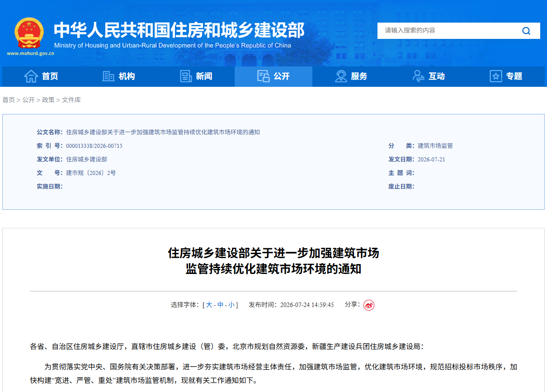Click the 实施日期 label

[50, 187]
